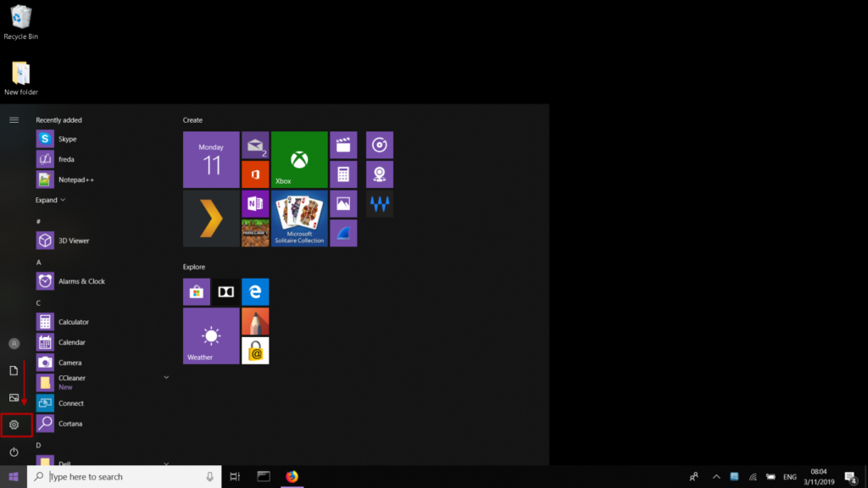
Task: Show hidden system tray icons
Action: 716,476
